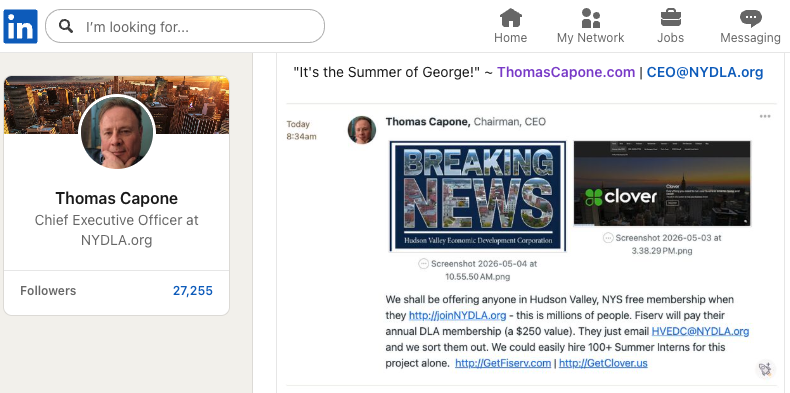Click the "Chairman, CEO" title text
790x393 pixels.
tap(510, 122)
